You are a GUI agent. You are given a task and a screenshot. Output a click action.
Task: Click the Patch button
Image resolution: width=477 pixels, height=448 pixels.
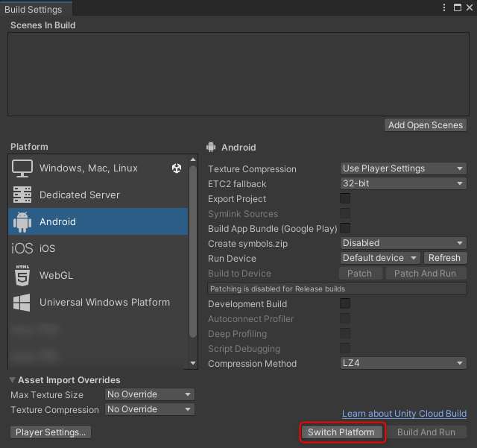click(360, 274)
